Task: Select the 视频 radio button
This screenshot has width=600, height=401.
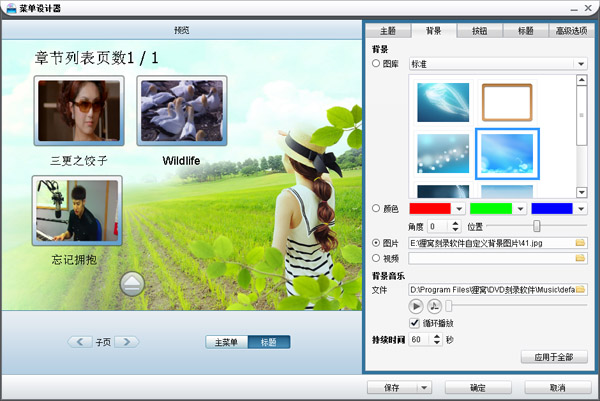Action: (376, 258)
